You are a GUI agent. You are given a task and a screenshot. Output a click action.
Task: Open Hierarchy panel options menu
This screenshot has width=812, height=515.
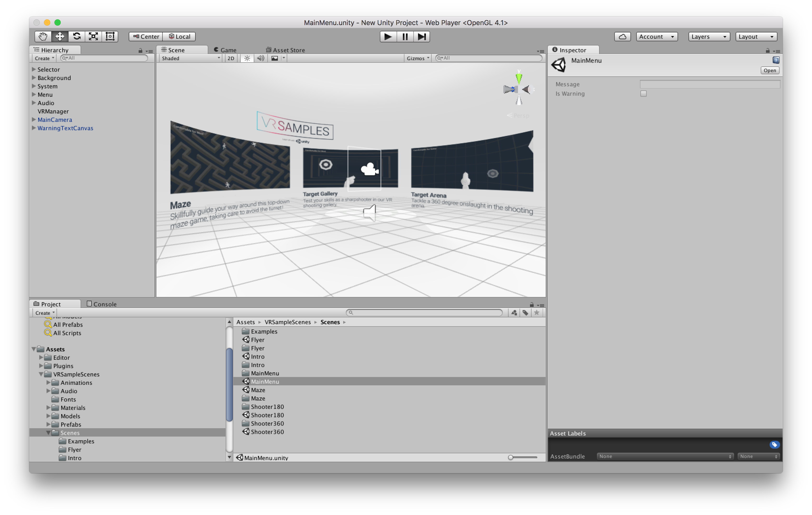[149, 51]
